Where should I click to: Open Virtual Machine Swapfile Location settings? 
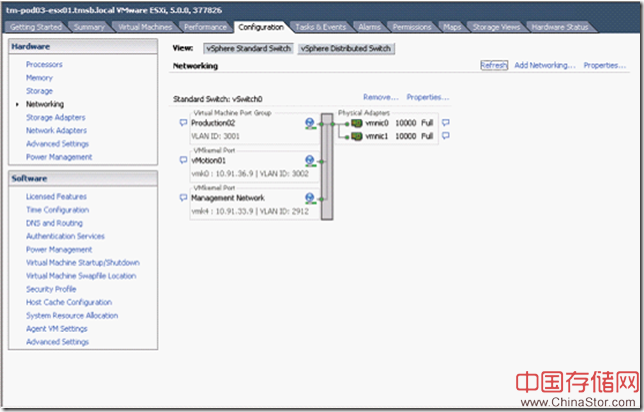(81, 276)
